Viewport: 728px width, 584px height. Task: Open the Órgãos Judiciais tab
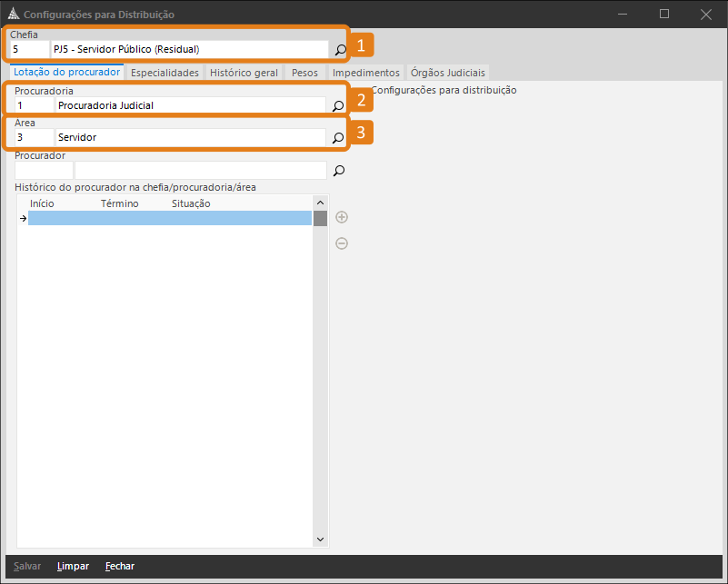click(x=448, y=73)
